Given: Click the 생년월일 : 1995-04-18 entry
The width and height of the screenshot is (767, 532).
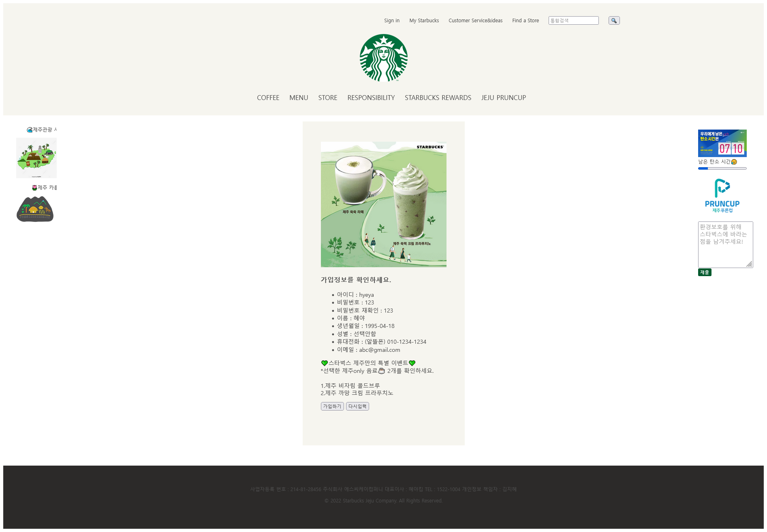Looking at the screenshot, I should click(365, 326).
